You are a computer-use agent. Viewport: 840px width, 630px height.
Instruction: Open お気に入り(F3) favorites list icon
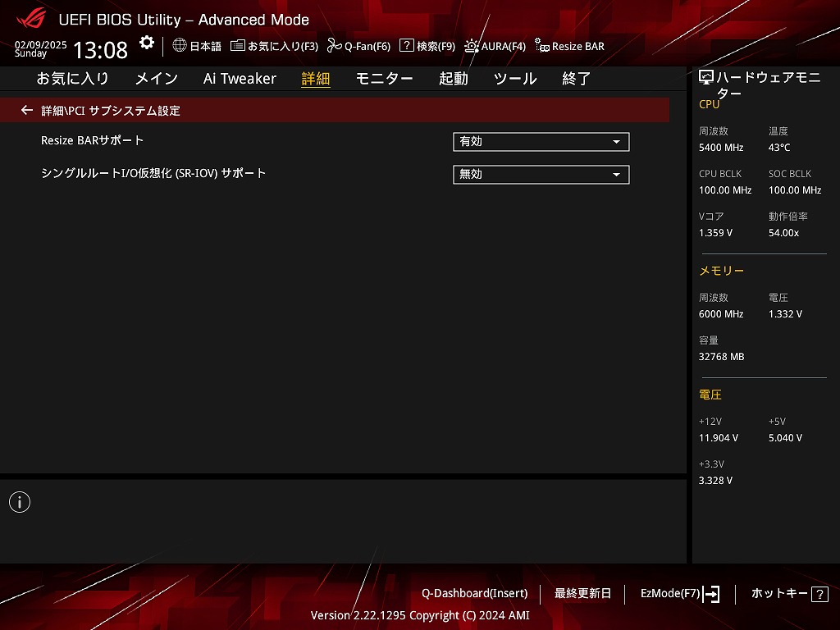(x=237, y=46)
